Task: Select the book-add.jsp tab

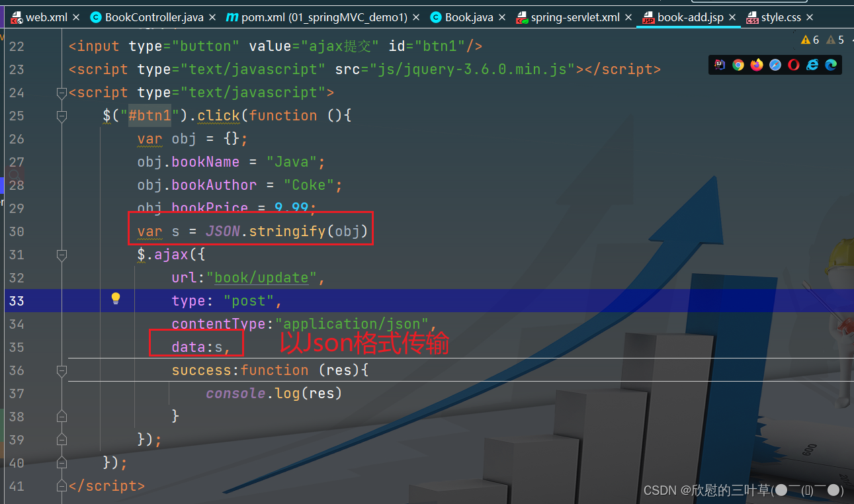Action: click(x=690, y=17)
